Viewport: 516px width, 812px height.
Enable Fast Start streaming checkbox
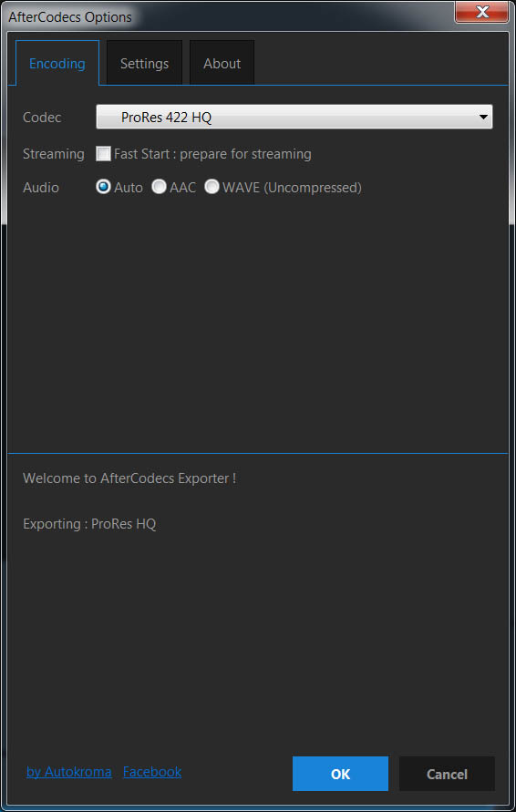point(104,154)
